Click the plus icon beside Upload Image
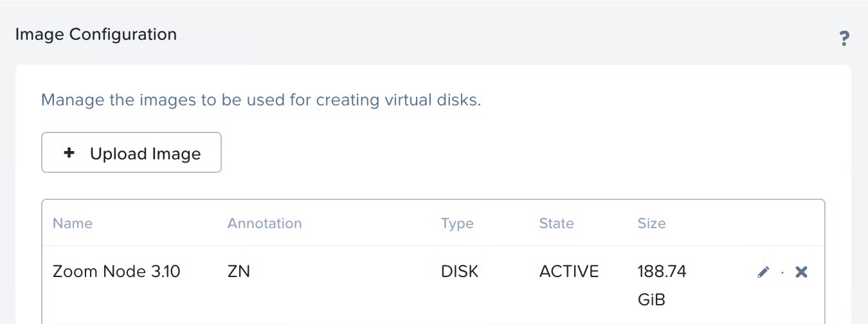The width and height of the screenshot is (868, 324). (x=69, y=153)
